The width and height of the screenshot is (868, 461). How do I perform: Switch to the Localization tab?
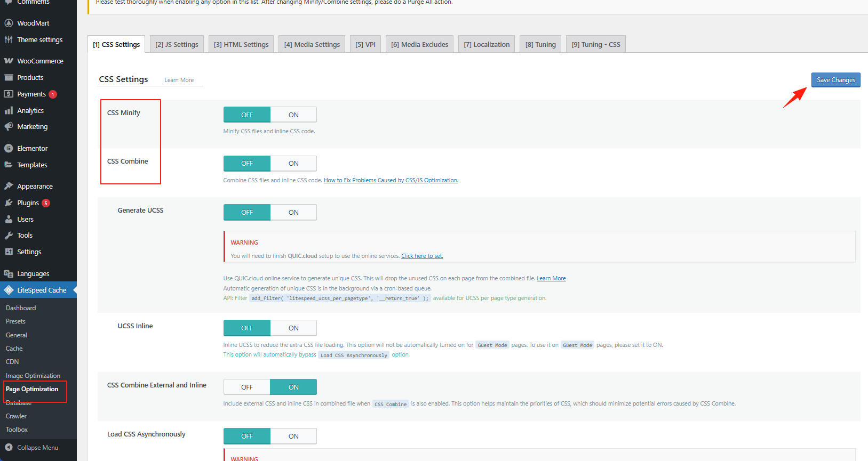pos(487,44)
